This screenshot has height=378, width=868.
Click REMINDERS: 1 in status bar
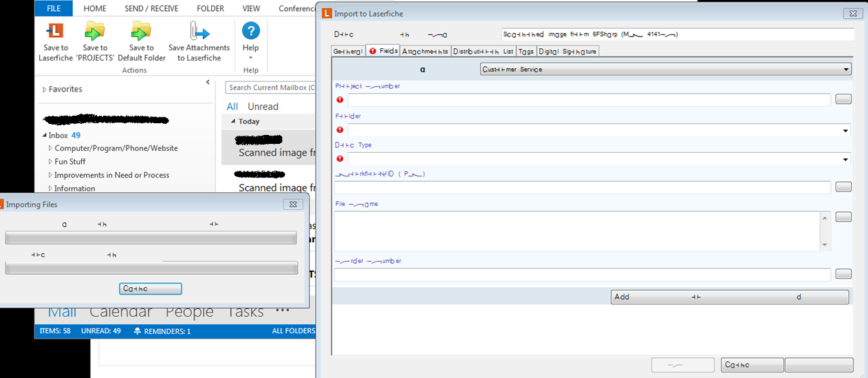tap(162, 331)
